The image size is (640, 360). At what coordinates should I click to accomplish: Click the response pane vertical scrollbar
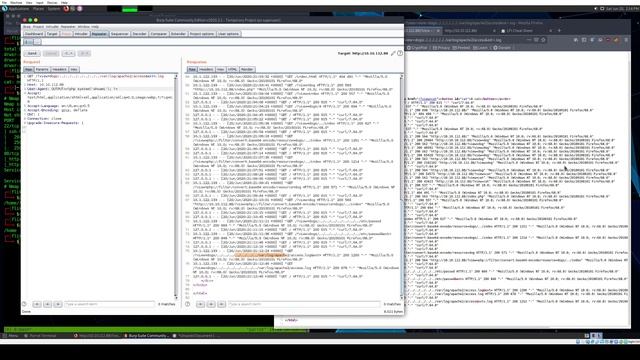click(402, 186)
